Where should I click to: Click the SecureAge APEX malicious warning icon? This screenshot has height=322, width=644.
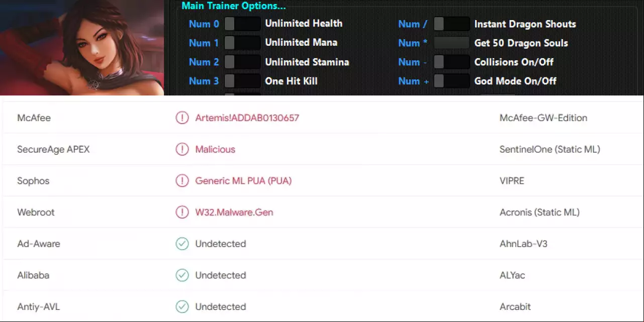tap(181, 149)
